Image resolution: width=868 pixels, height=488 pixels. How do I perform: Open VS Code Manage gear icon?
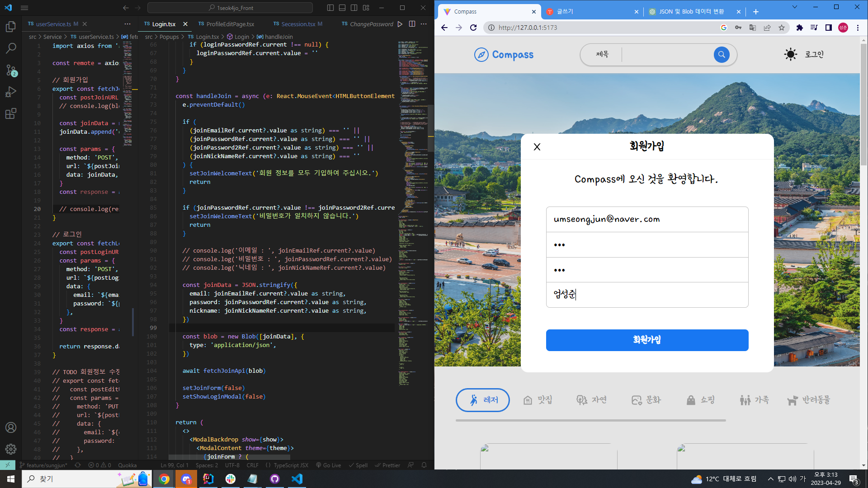pos(11,449)
